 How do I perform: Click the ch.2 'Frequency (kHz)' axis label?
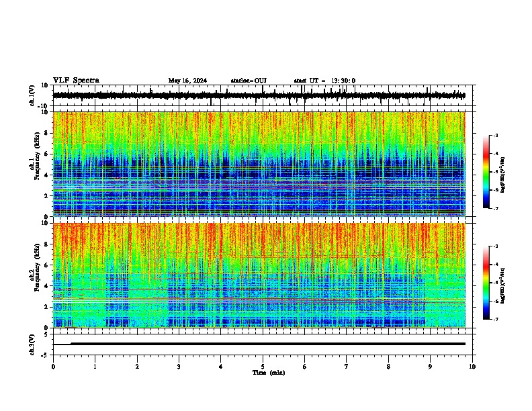pyautogui.click(x=37, y=267)
